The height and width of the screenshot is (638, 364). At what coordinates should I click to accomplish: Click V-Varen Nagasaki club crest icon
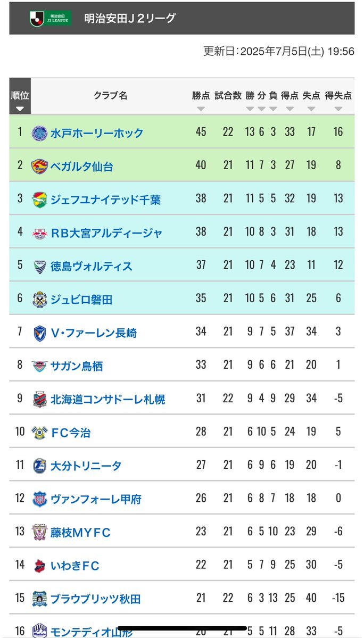[x=40, y=333]
